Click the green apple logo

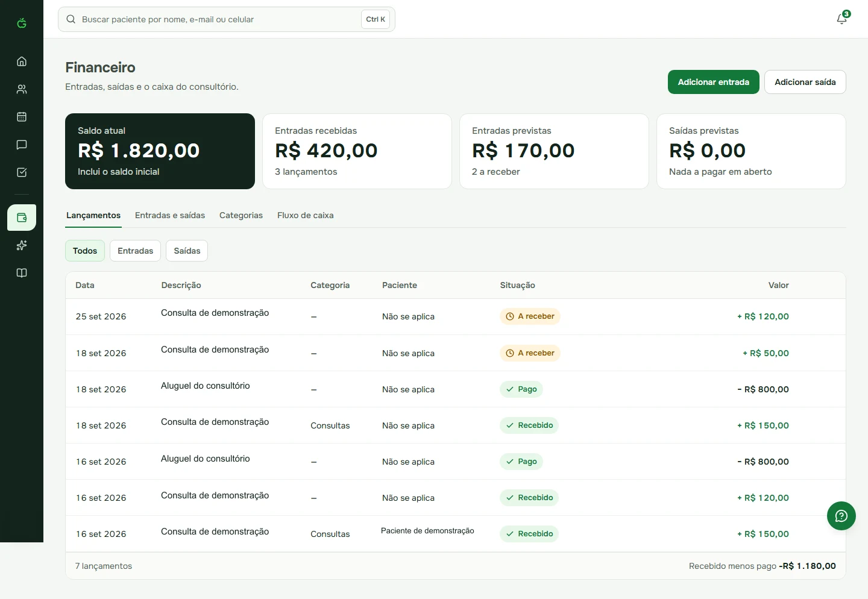coord(22,23)
